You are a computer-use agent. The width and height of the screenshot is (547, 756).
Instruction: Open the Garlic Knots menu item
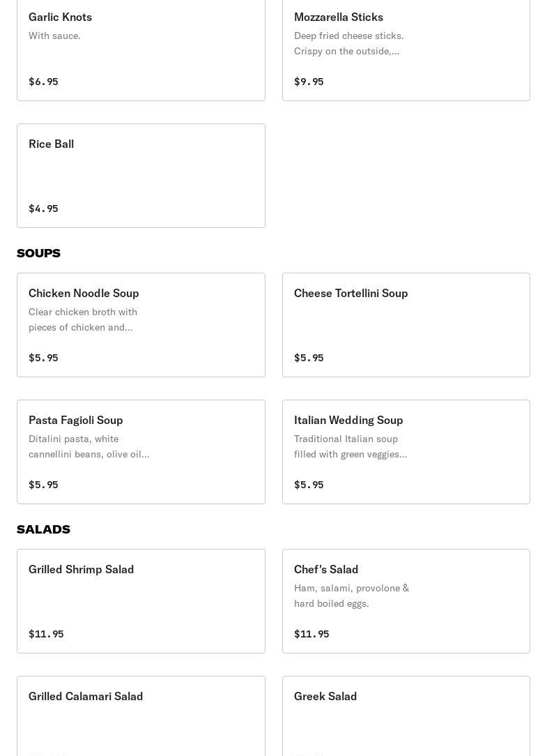[141, 50]
